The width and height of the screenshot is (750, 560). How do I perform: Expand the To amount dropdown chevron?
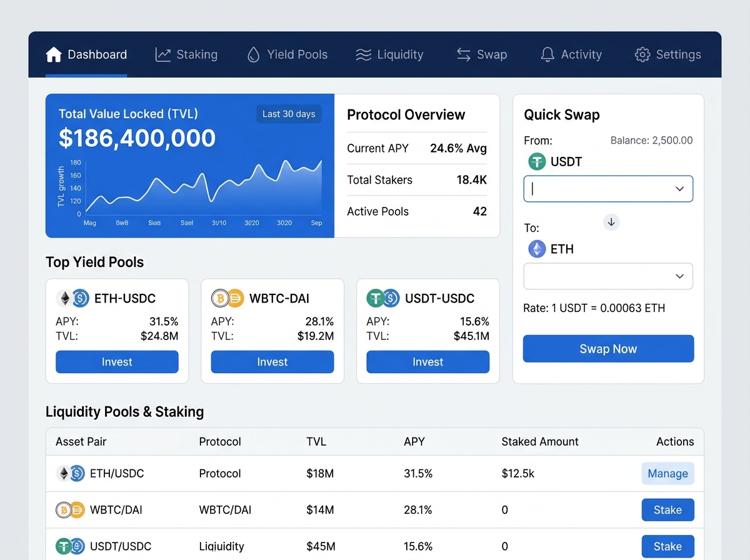(680, 276)
